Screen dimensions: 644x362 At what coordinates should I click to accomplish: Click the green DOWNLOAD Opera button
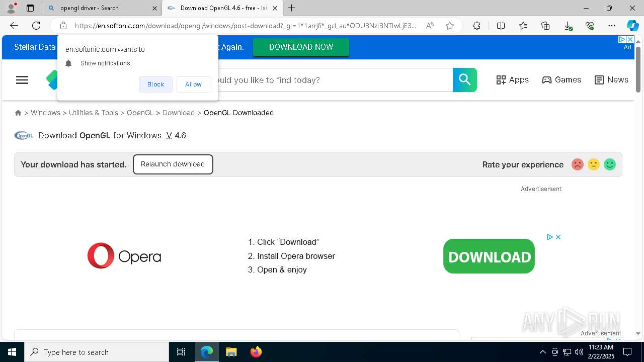tap(489, 256)
